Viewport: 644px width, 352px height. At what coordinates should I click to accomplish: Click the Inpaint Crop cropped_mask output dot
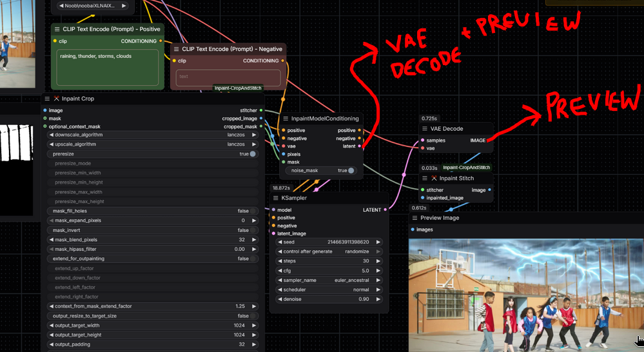[261, 126]
